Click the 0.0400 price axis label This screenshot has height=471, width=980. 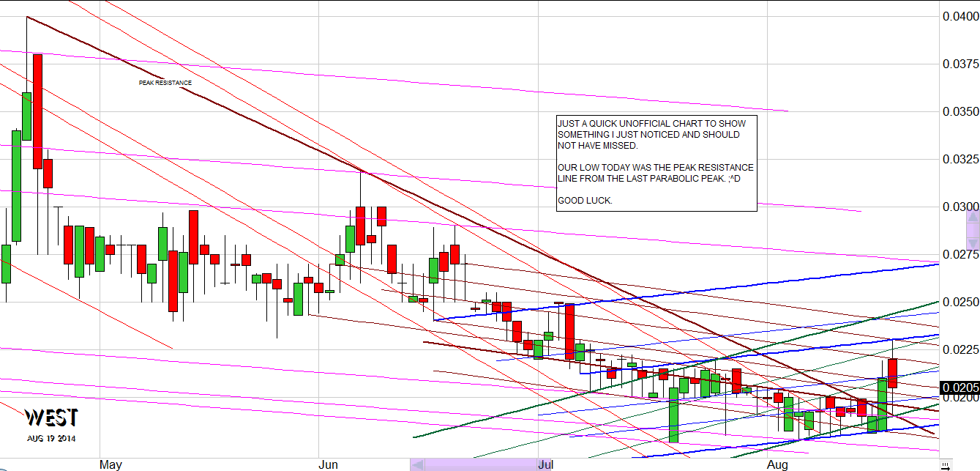(x=960, y=17)
